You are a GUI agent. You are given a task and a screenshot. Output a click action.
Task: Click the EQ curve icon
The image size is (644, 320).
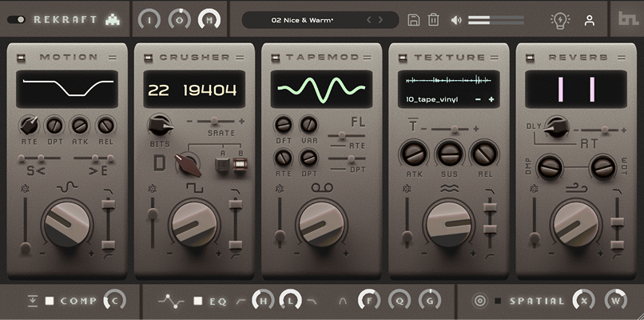pyautogui.click(x=171, y=301)
